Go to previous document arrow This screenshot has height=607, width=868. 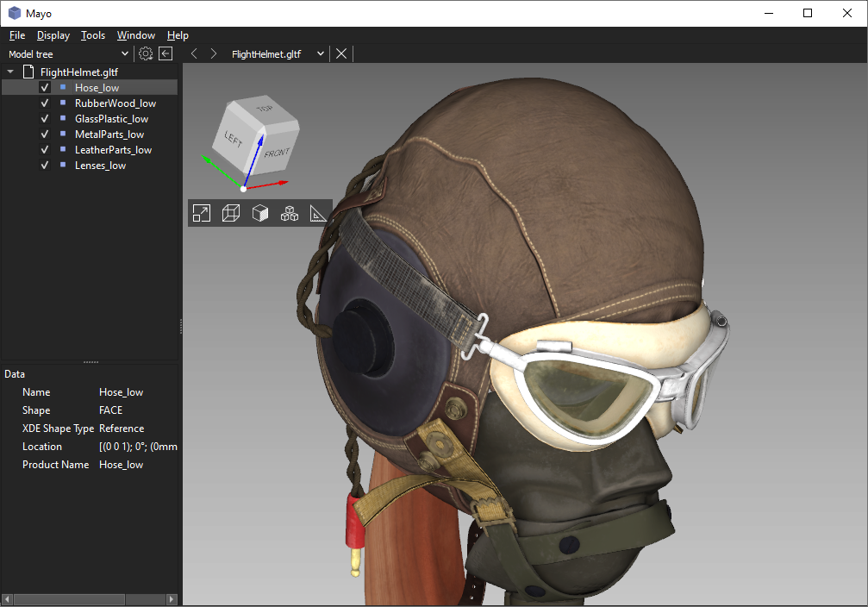tap(194, 53)
